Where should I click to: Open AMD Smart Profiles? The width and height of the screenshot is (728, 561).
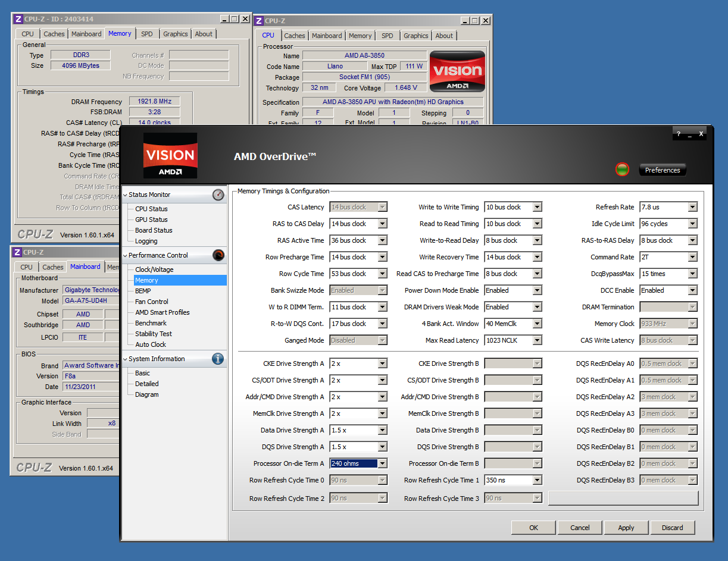(x=163, y=312)
